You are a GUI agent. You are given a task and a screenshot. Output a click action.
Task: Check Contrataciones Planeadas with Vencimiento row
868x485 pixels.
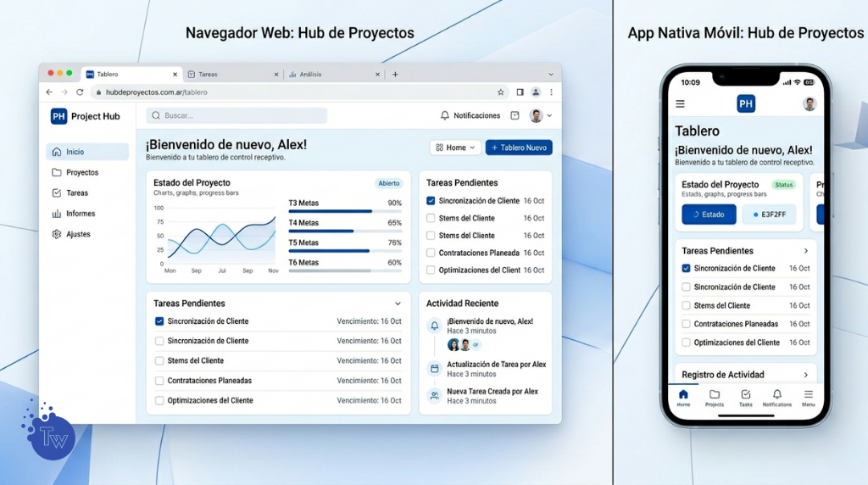159,381
